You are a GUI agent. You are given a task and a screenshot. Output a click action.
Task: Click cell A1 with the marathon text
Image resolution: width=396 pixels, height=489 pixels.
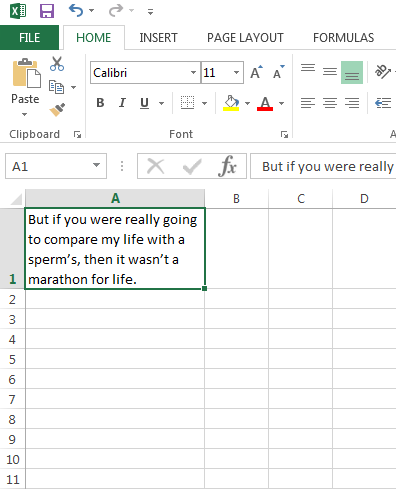[115, 249]
